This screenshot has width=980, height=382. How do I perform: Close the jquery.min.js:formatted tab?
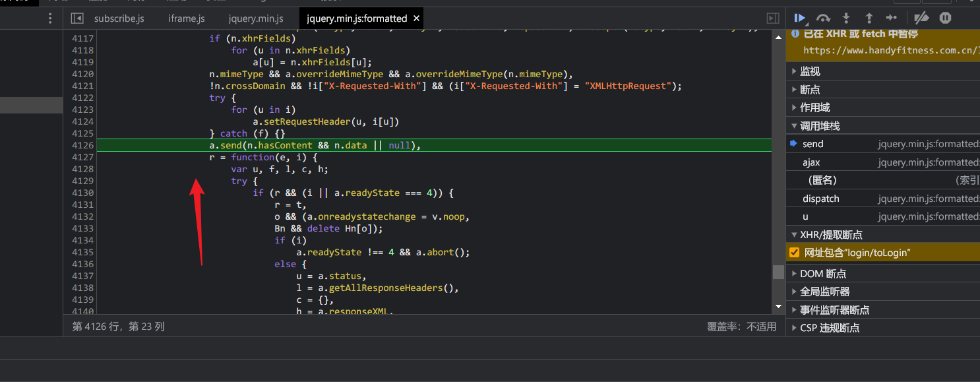415,18
